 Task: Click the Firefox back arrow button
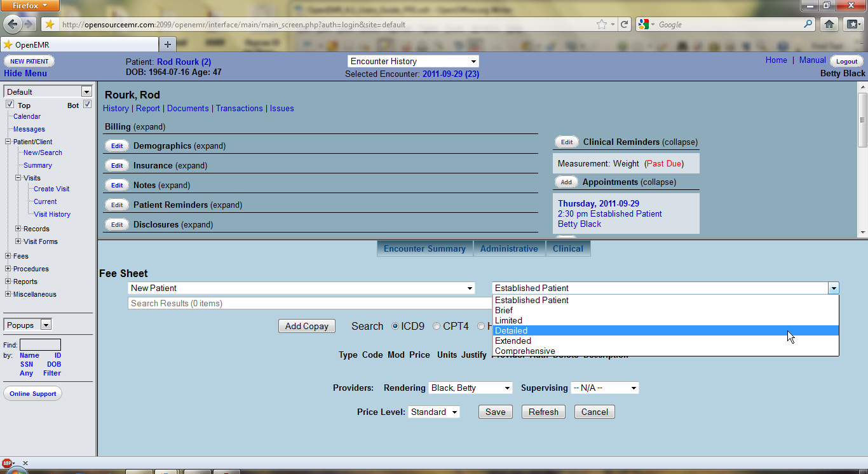pos(13,24)
